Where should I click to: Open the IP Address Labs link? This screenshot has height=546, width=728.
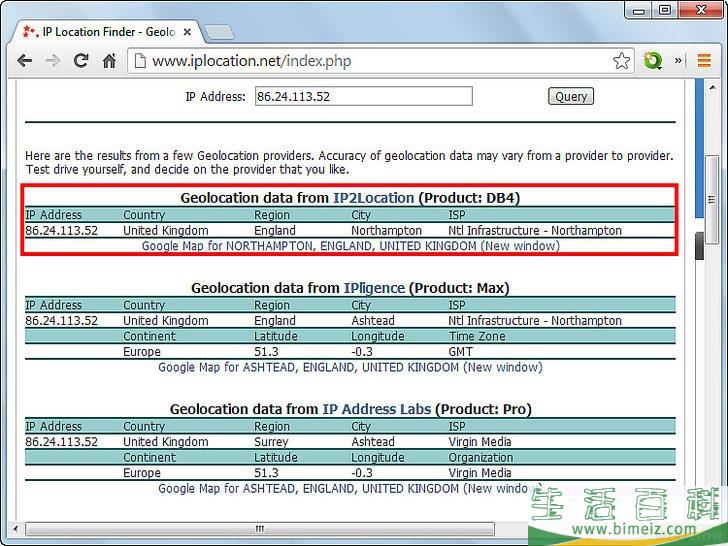377,410
